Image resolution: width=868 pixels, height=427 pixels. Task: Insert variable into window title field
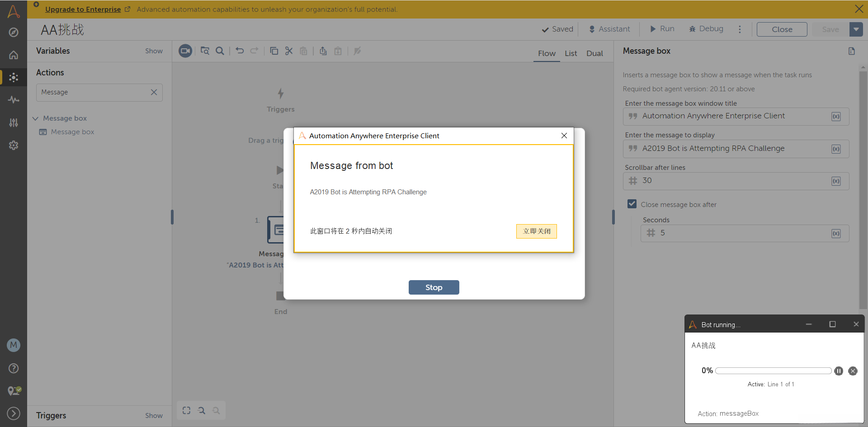click(x=836, y=117)
